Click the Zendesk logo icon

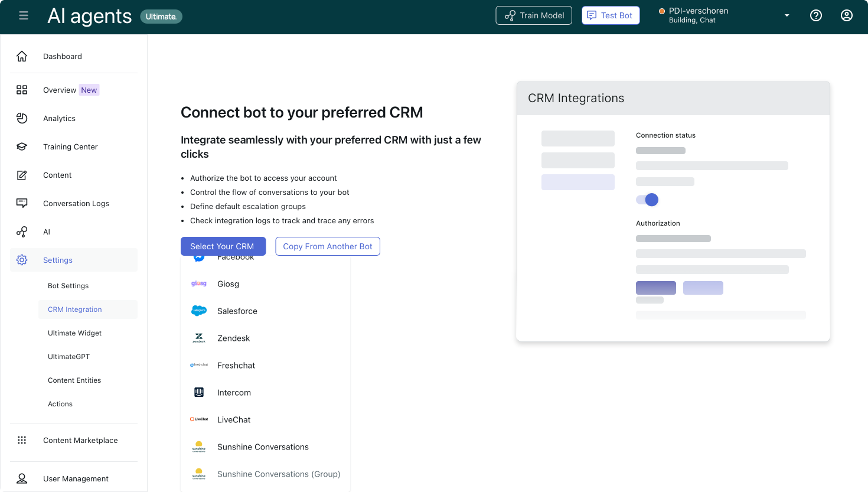199,338
